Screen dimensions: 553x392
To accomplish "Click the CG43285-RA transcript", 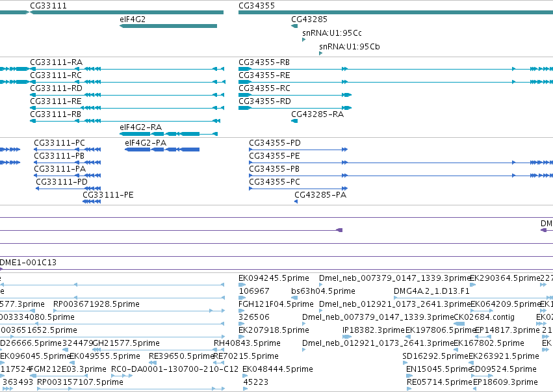I will 294,121.
